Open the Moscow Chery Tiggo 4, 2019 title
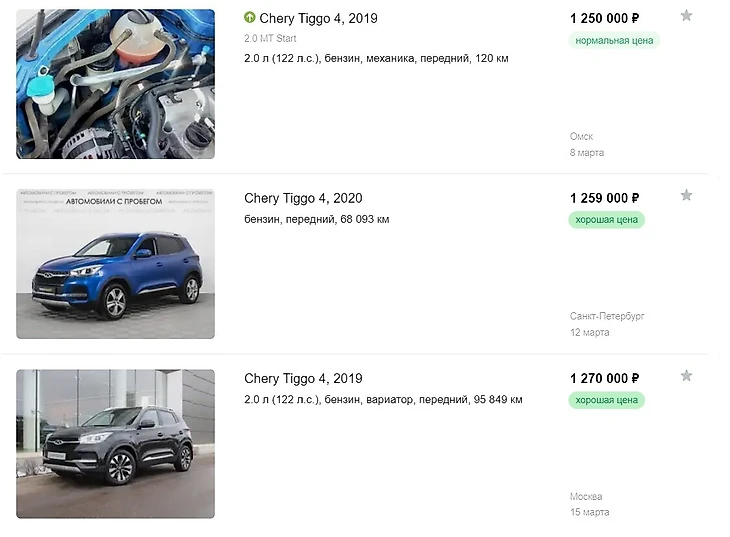Viewport: 730px width, 537px height. click(x=303, y=378)
